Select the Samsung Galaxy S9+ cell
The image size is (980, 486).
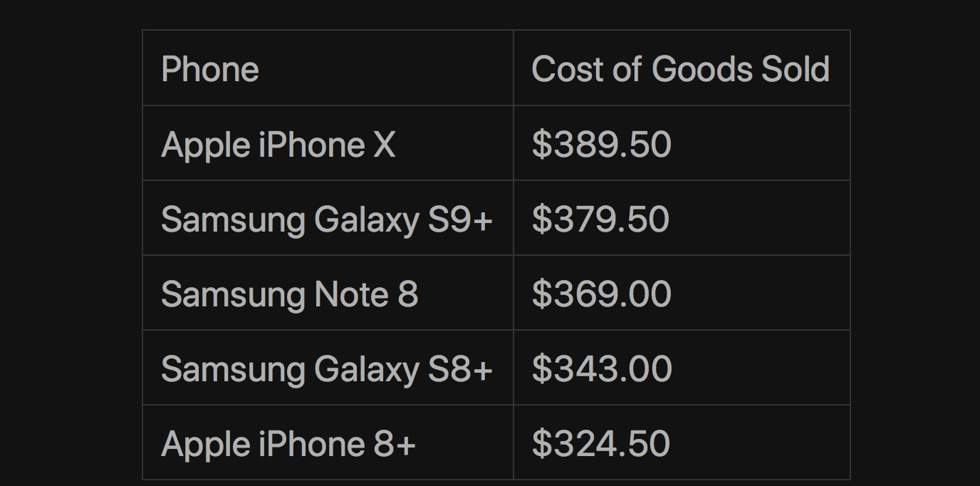327,219
